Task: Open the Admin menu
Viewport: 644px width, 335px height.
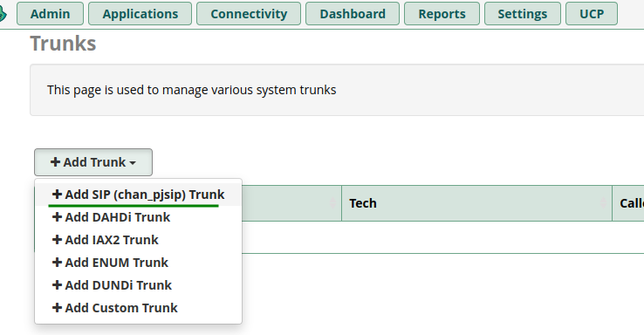Action: coord(50,14)
